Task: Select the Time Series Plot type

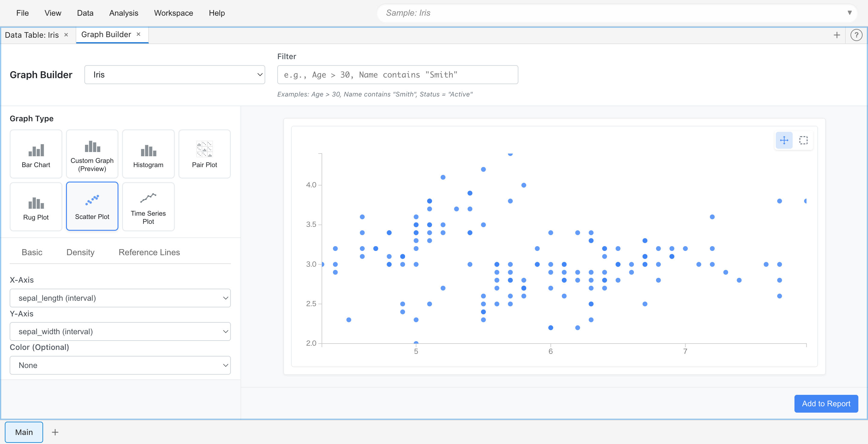Action: pos(148,206)
